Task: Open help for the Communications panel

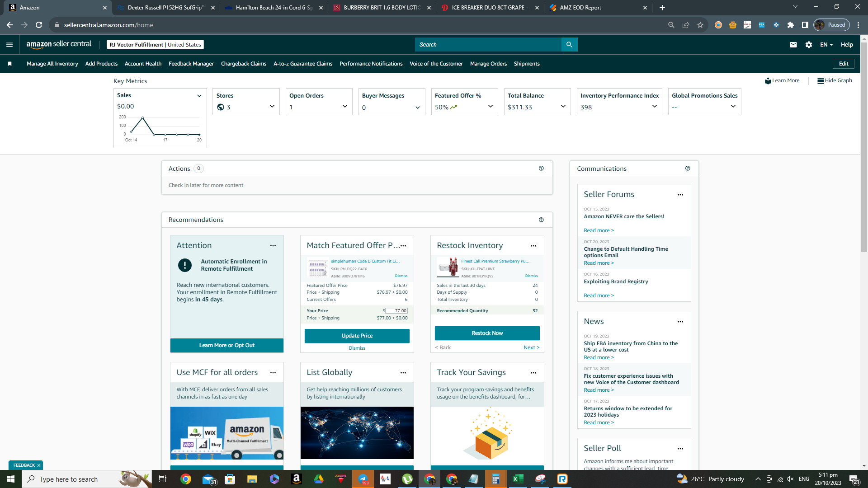Action: pos(688,169)
